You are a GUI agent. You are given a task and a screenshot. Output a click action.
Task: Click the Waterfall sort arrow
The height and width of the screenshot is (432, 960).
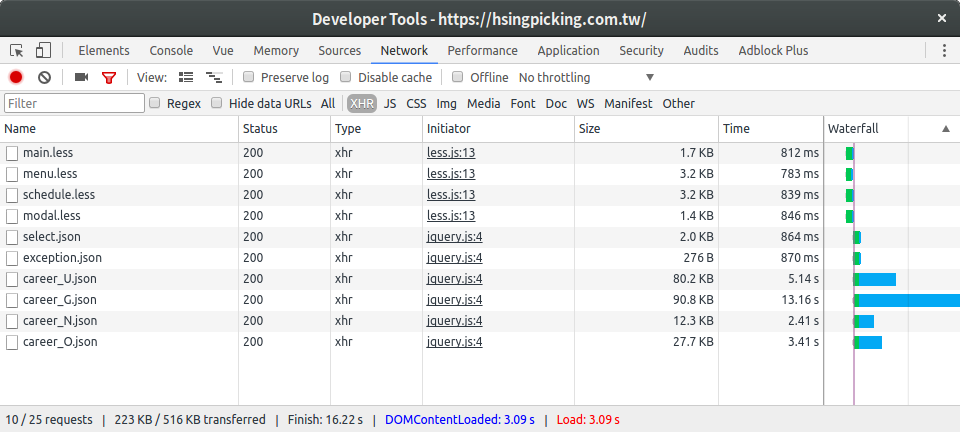[x=946, y=128]
